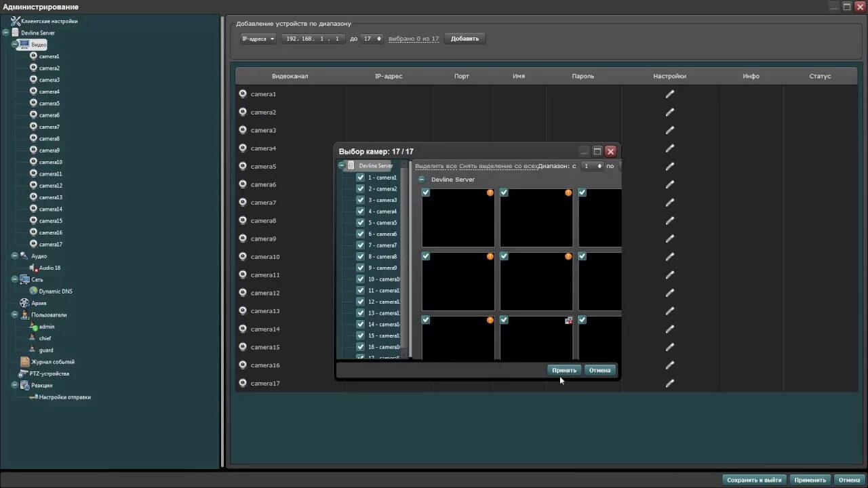Screen dimensions: 868x488
Task: Edit settings pencil for camera17 row
Action: [x=670, y=383]
